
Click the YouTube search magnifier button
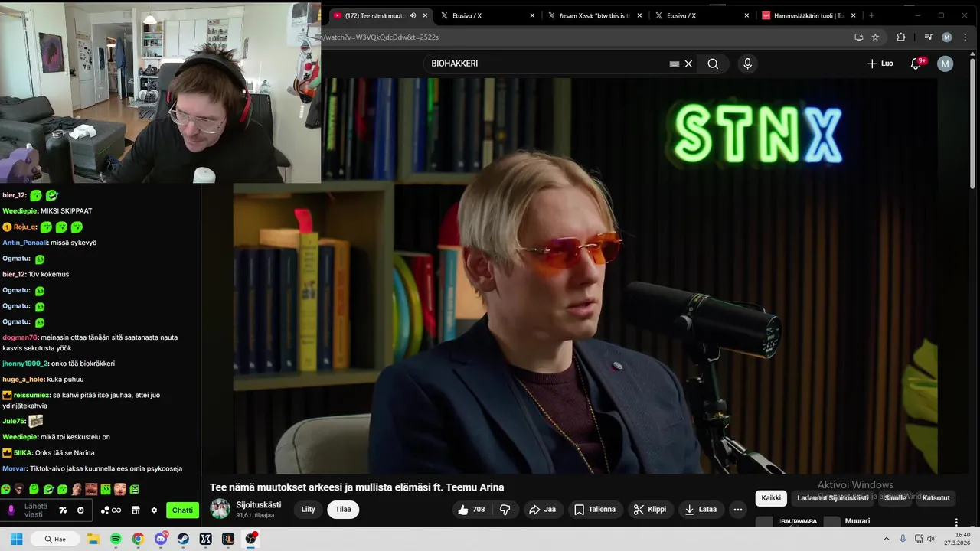(713, 64)
